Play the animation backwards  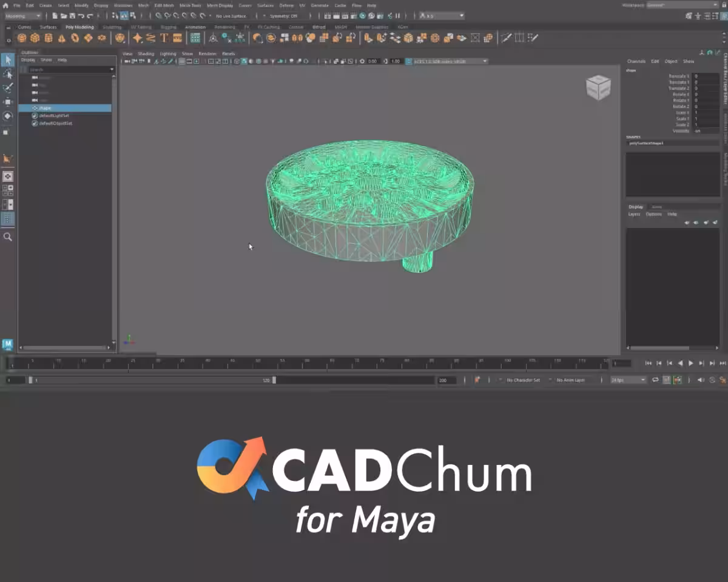coord(680,363)
